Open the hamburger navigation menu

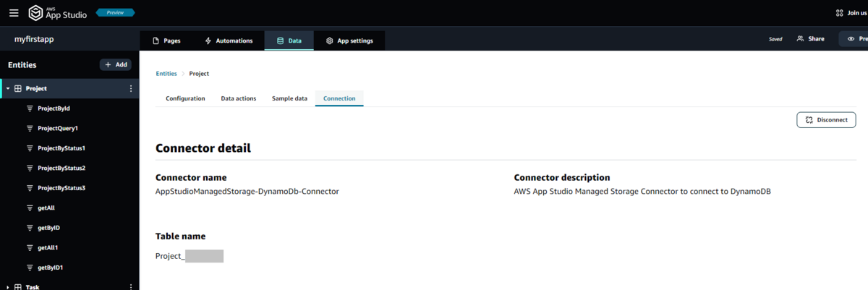[14, 13]
